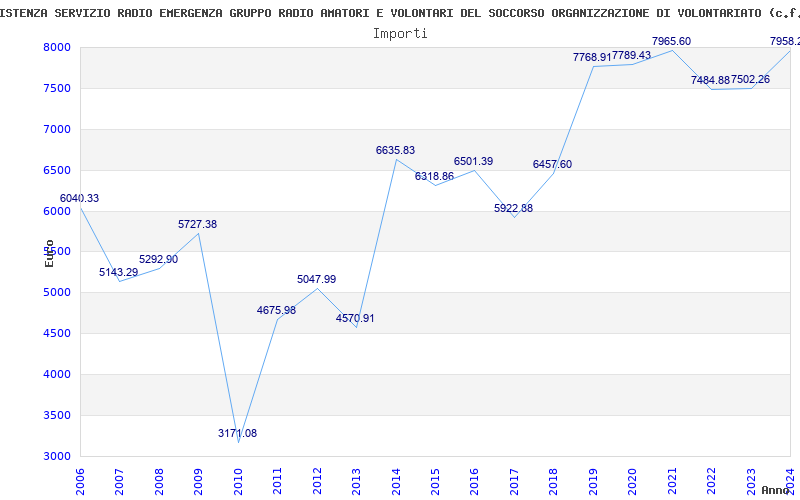Screen dimensions: 800x500
Task: Click the data label 7768.91
Action: coord(592,57)
